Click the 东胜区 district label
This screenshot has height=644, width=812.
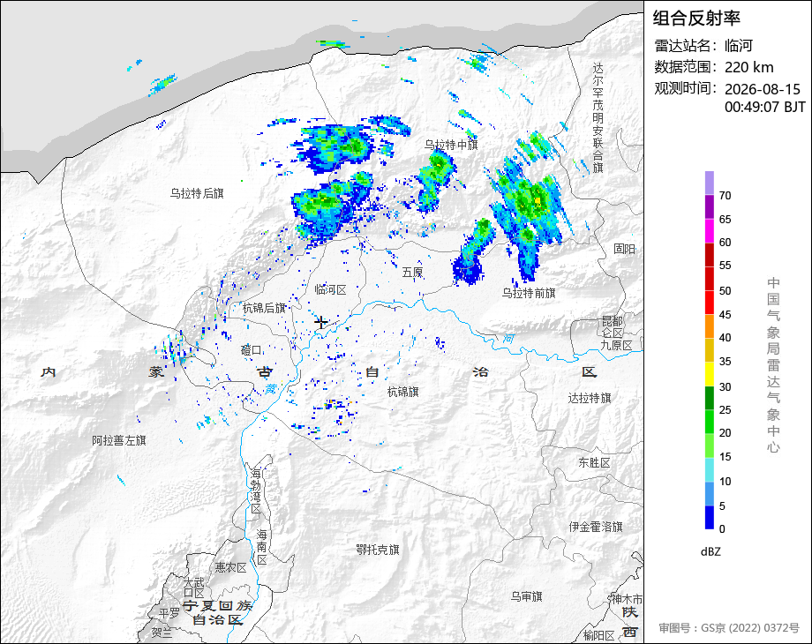click(x=595, y=463)
